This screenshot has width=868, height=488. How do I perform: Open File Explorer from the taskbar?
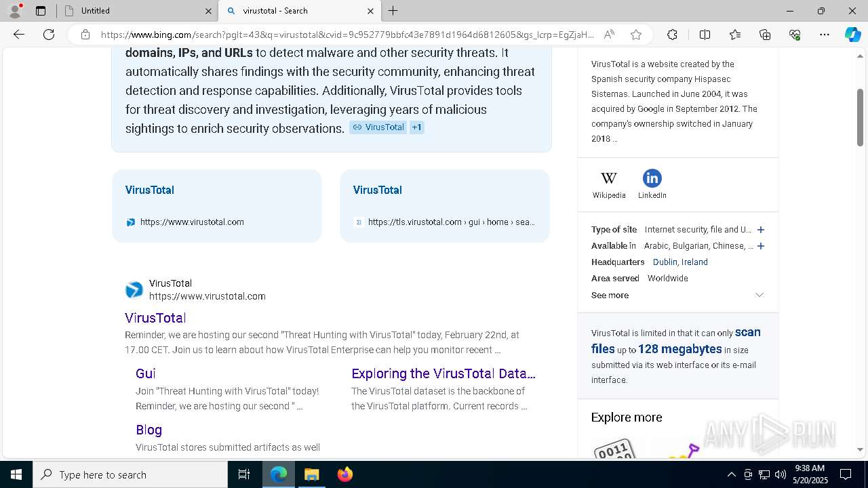pyautogui.click(x=311, y=474)
